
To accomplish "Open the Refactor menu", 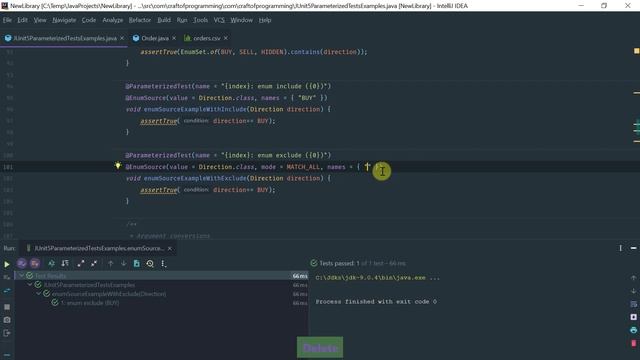I will click(140, 20).
